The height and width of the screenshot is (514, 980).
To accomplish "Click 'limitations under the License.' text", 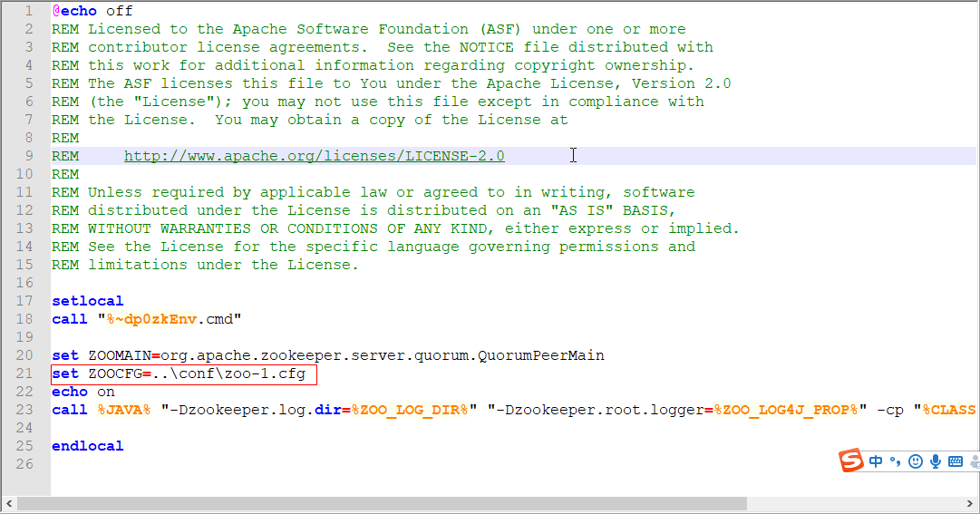I will (223, 265).
